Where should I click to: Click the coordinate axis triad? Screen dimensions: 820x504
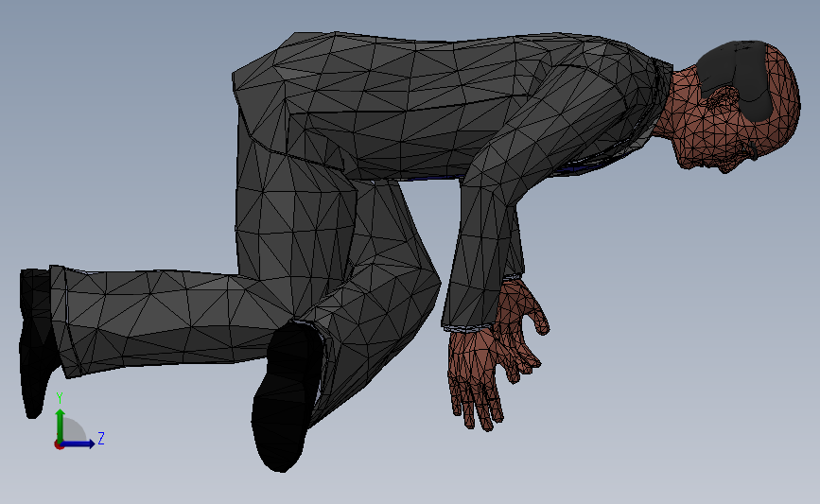[x=79, y=423]
